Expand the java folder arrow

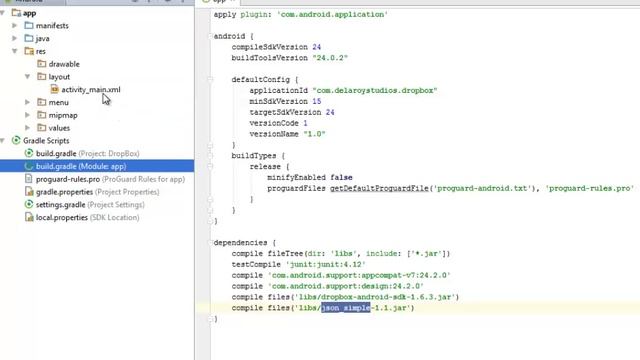[x=15, y=38]
